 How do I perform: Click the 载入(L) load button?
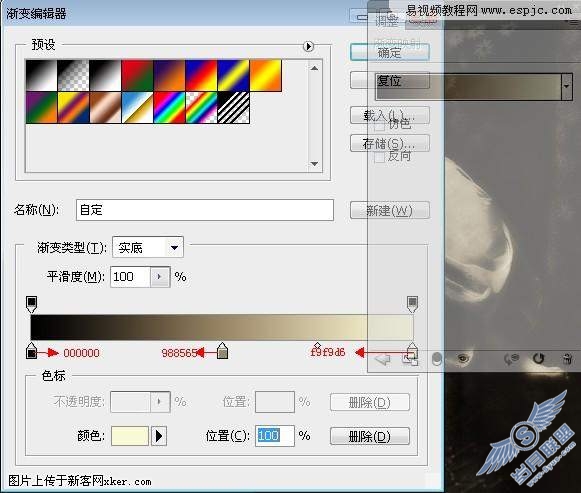point(389,116)
